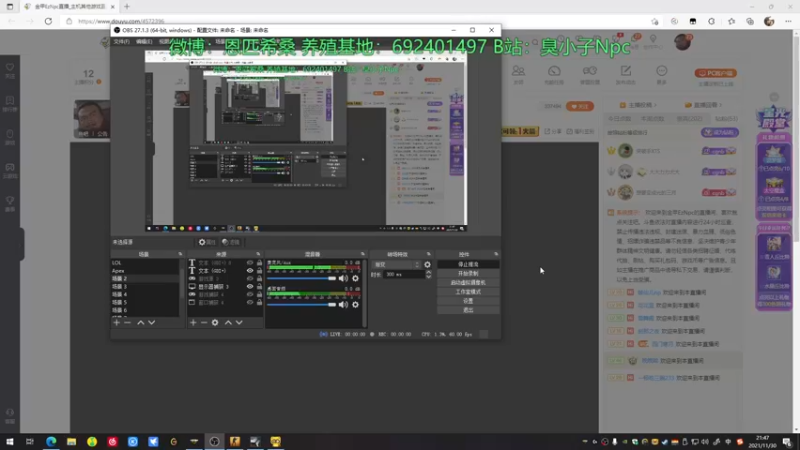Viewport: 800px width, 450px height.
Task: Open Windows Start menu
Action: (10, 441)
